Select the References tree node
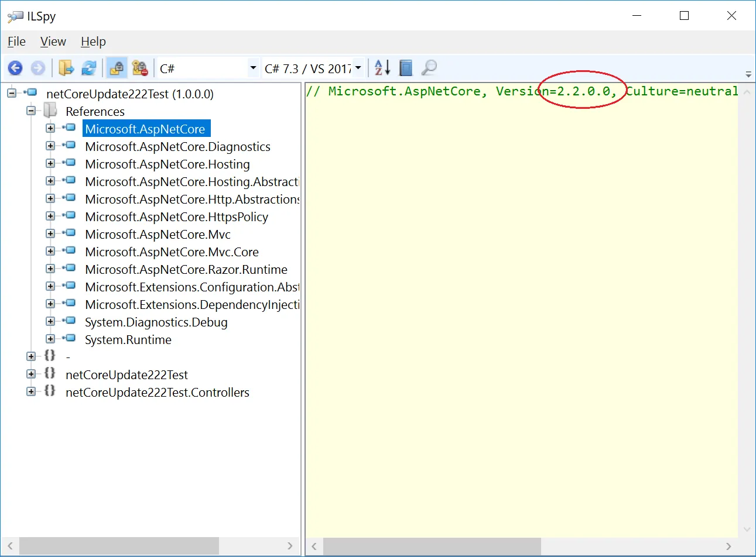Viewport: 756px width, 557px height. tap(95, 112)
